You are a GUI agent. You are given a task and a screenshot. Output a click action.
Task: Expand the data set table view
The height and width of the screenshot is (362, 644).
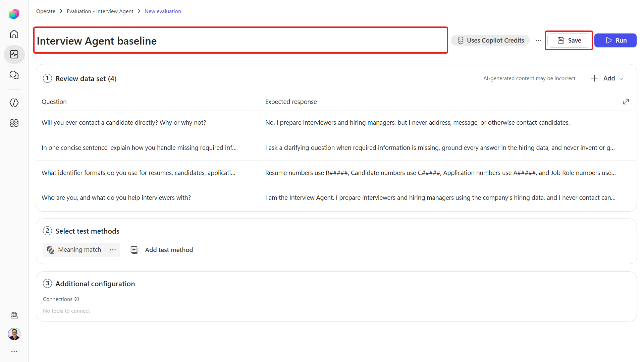pyautogui.click(x=626, y=102)
